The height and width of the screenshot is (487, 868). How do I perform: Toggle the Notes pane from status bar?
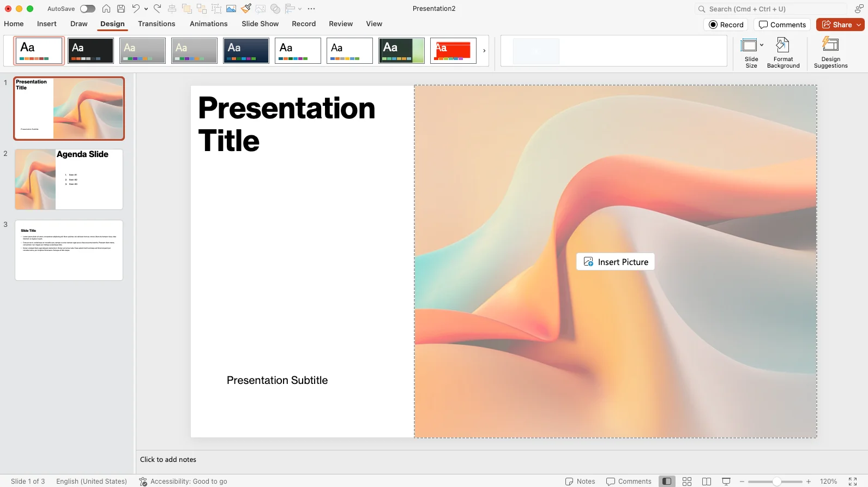(580, 481)
